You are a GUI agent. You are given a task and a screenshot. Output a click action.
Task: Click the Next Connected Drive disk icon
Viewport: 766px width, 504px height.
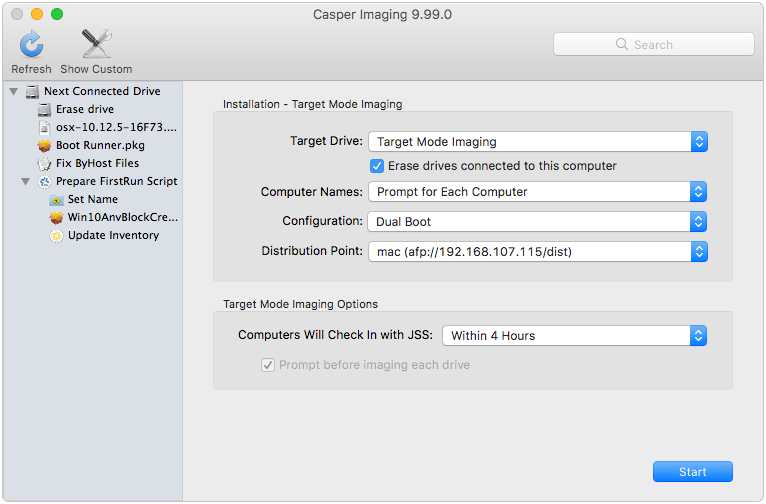[x=32, y=91]
